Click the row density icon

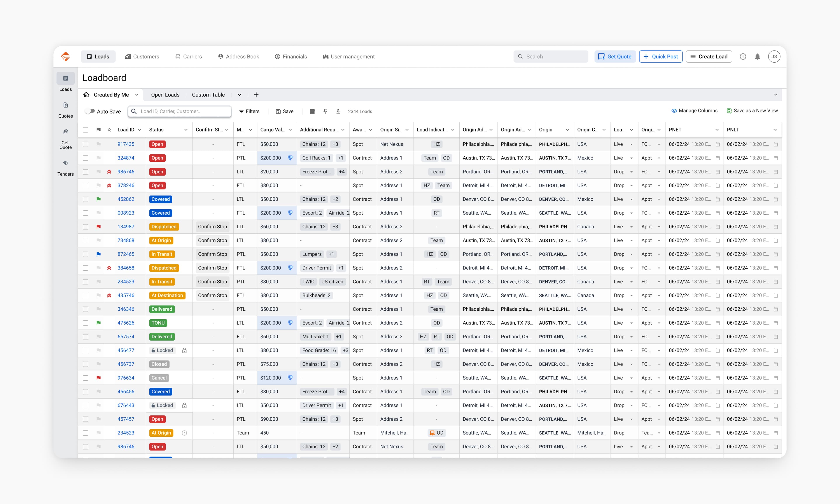(x=312, y=111)
